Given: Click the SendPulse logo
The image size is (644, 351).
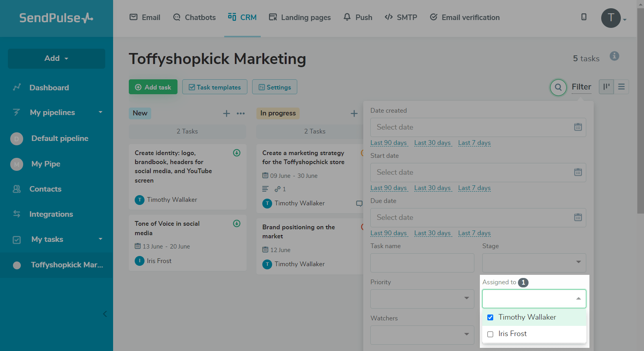Looking at the screenshot, I should pyautogui.click(x=56, y=18).
